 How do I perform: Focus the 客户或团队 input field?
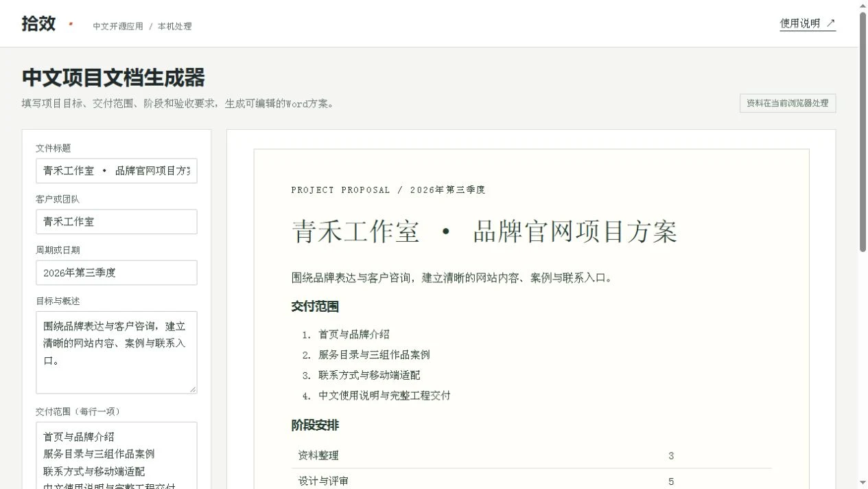tap(117, 222)
